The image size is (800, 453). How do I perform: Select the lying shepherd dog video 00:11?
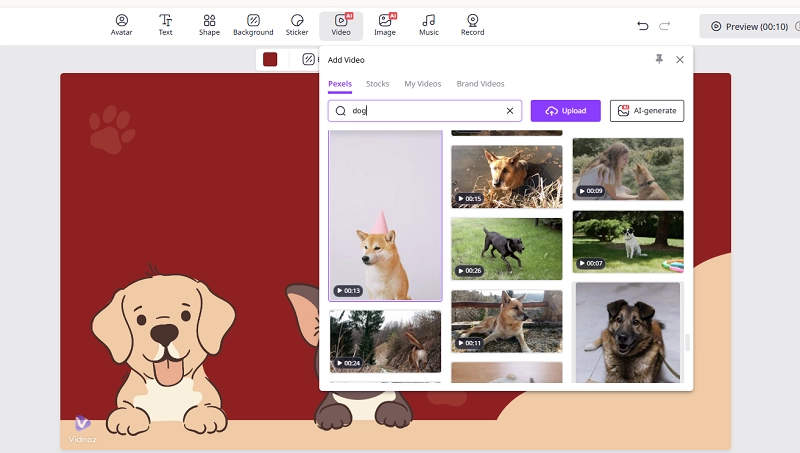pos(507,321)
